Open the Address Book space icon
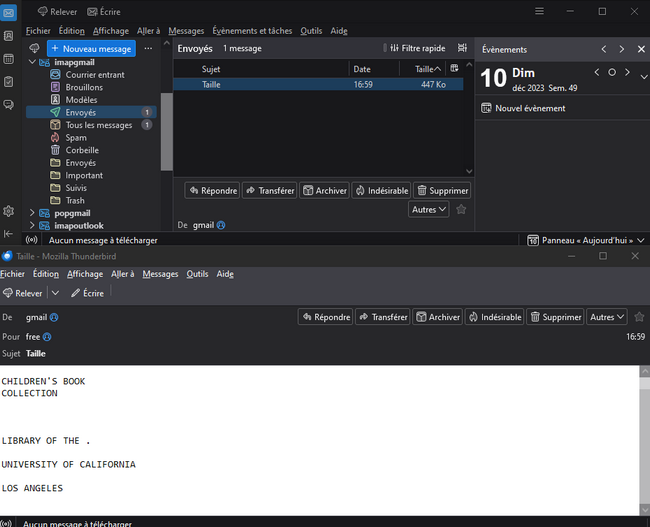Viewport: 650px width, 527px height. click(x=8, y=36)
